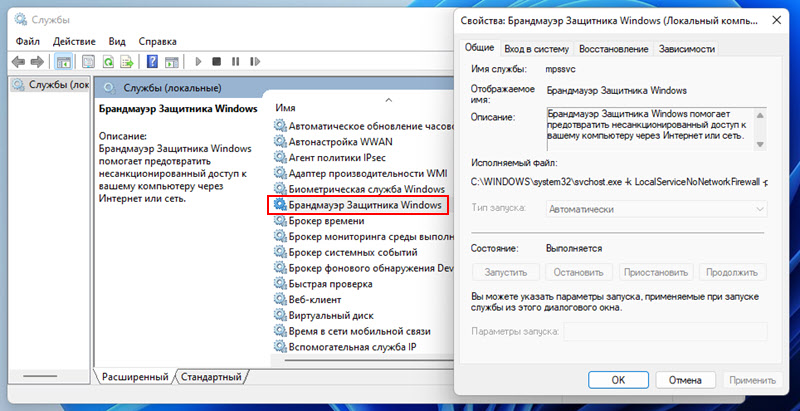Switch to the Вход в систему tab

click(536, 48)
